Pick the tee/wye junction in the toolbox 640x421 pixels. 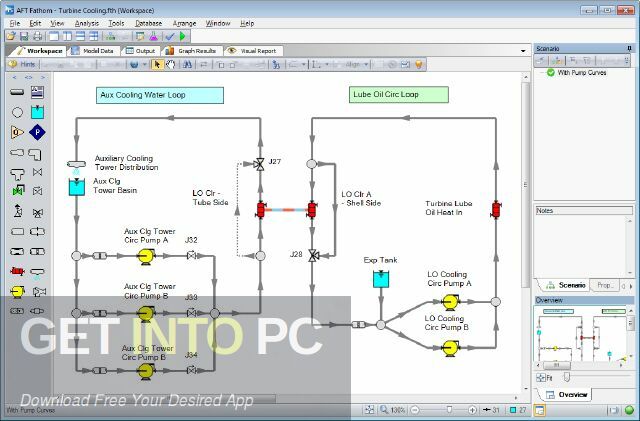17,174
